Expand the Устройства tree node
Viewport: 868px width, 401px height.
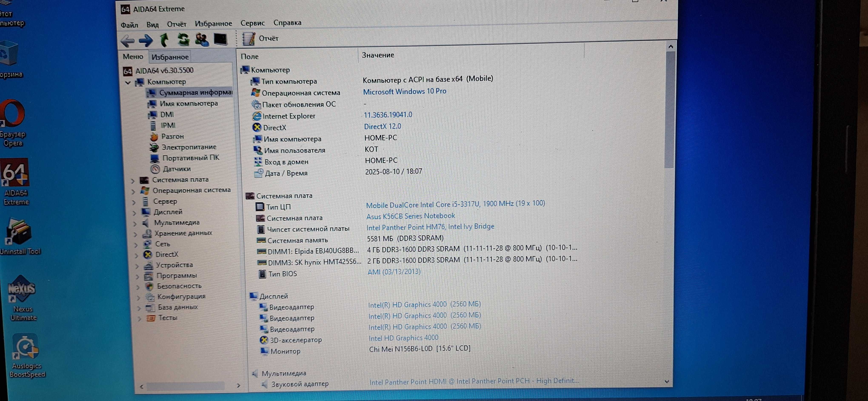pyautogui.click(x=137, y=266)
